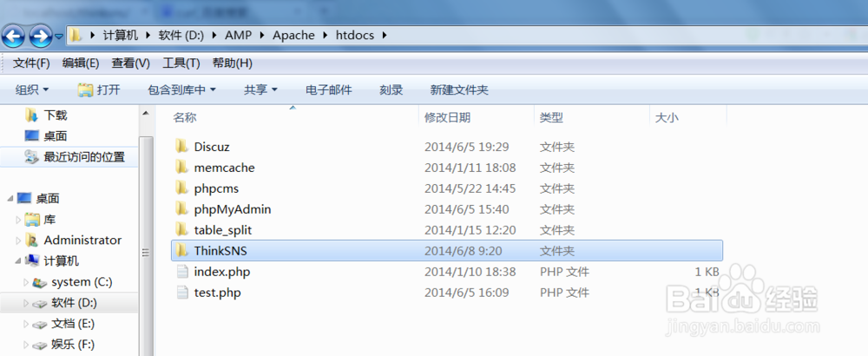Screen dimensions: 868x356
Task: Select 娱乐 (F:) drive in tree
Action: pyautogui.click(x=73, y=345)
